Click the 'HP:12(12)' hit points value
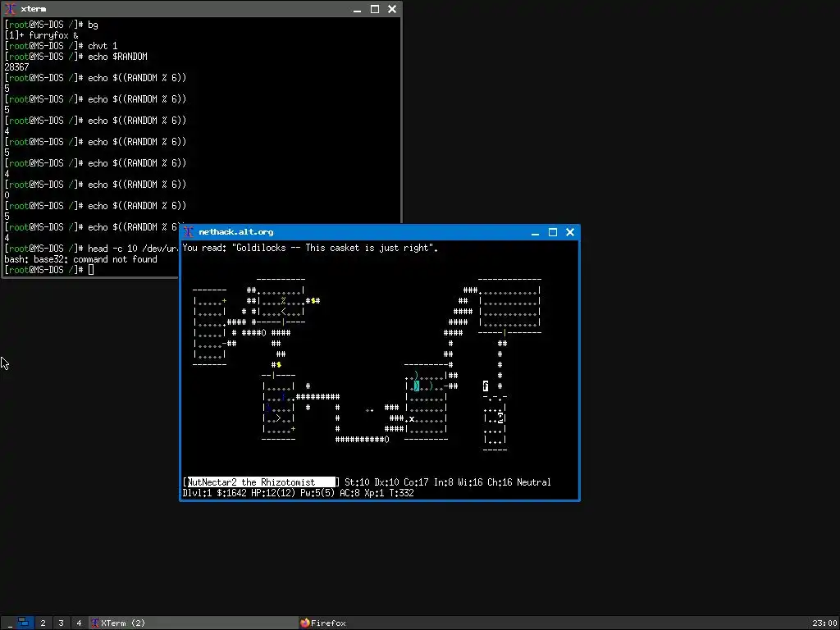The height and width of the screenshot is (630, 840). point(273,493)
